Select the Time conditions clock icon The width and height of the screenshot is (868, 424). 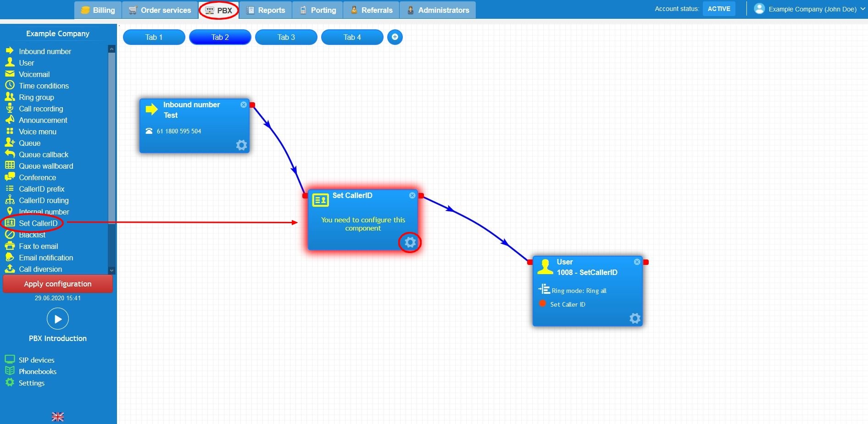pos(10,85)
